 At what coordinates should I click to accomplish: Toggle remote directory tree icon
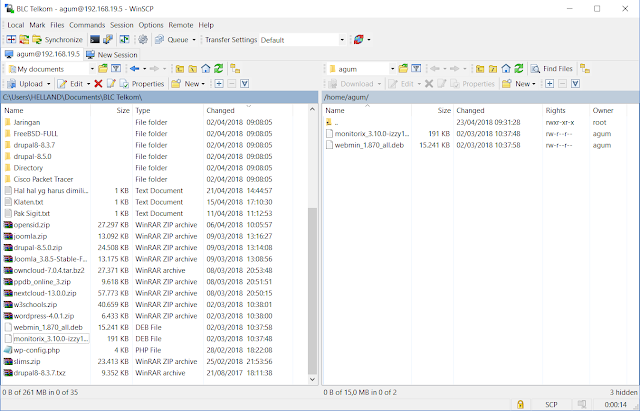pos(585,69)
